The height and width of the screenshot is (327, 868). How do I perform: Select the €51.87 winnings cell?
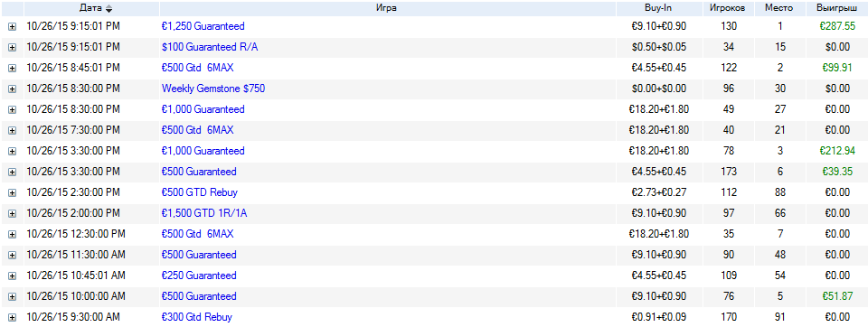point(837,296)
